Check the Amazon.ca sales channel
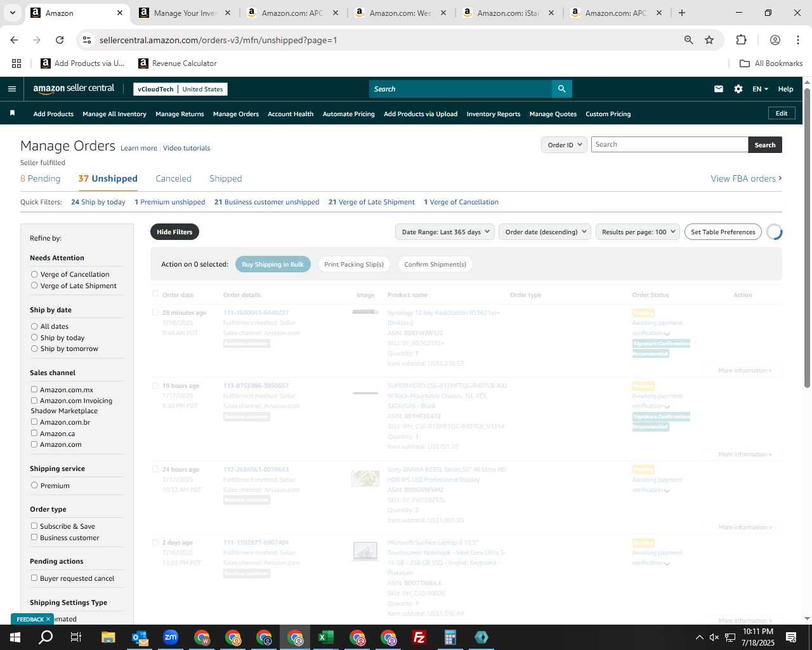Image resolution: width=812 pixels, height=650 pixels. pos(34,433)
